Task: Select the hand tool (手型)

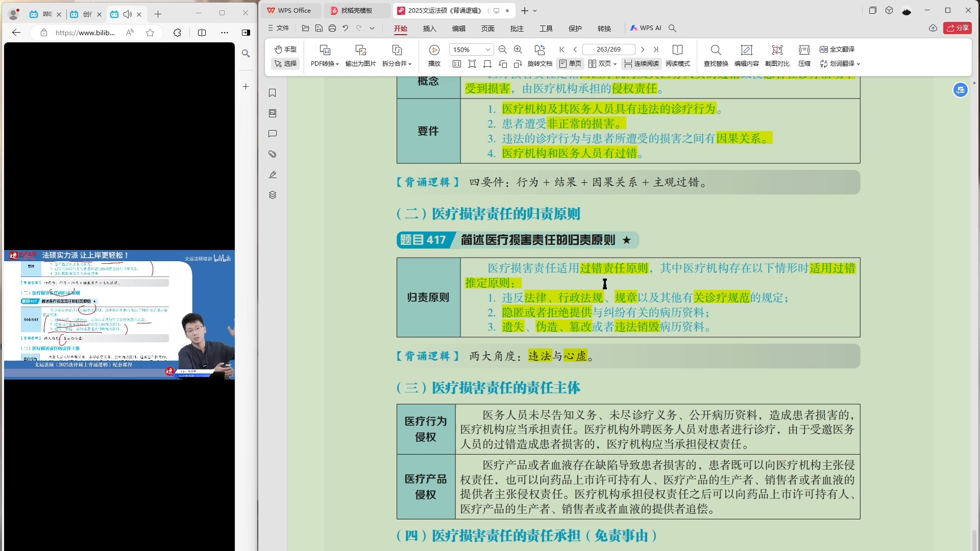Action: (x=285, y=49)
